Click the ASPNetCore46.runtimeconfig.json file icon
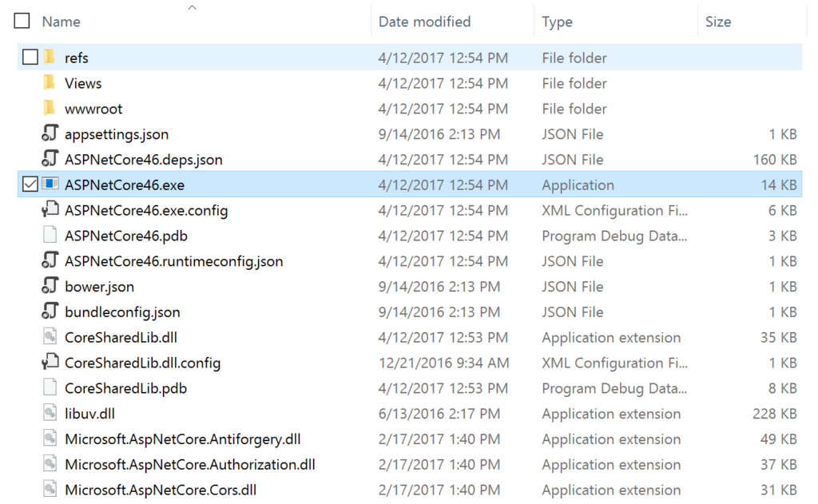818x504 pixels. pos(50,260)
